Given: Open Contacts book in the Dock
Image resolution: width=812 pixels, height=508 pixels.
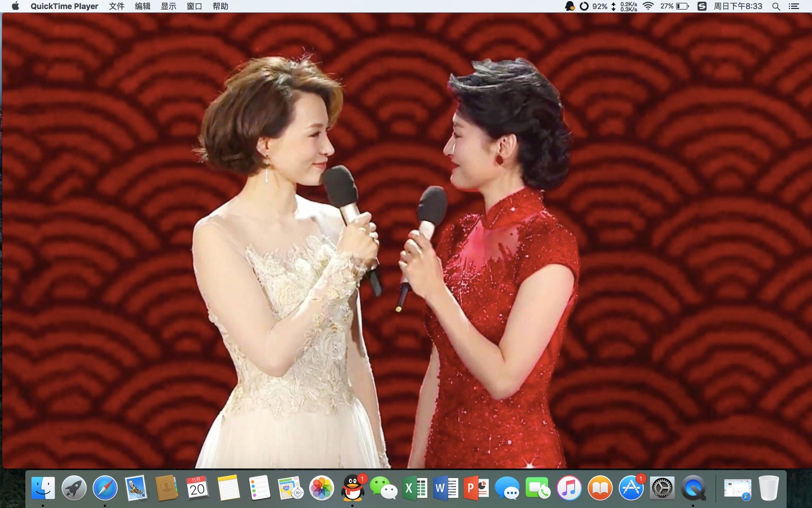Looking at the screenshot, I should [x=166, y=488].
